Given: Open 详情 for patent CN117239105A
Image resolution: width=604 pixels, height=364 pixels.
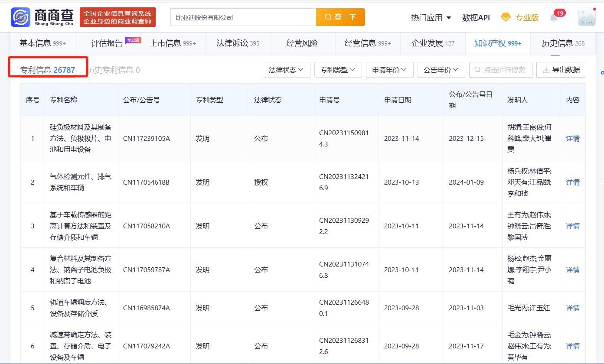Looking at the screenshot, I should 573,139.
